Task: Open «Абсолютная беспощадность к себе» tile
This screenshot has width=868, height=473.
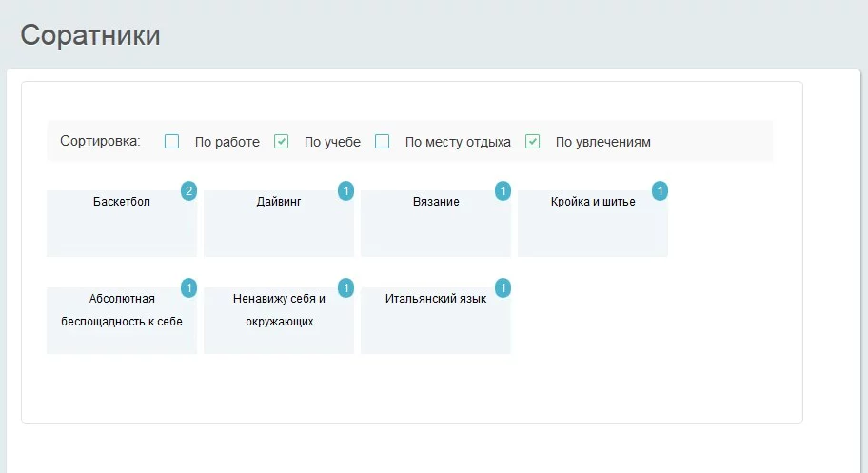Action: coord(122,322)
